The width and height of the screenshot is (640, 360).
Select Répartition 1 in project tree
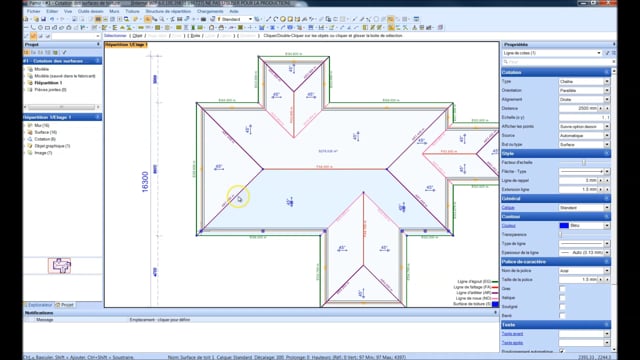point(48,82)
